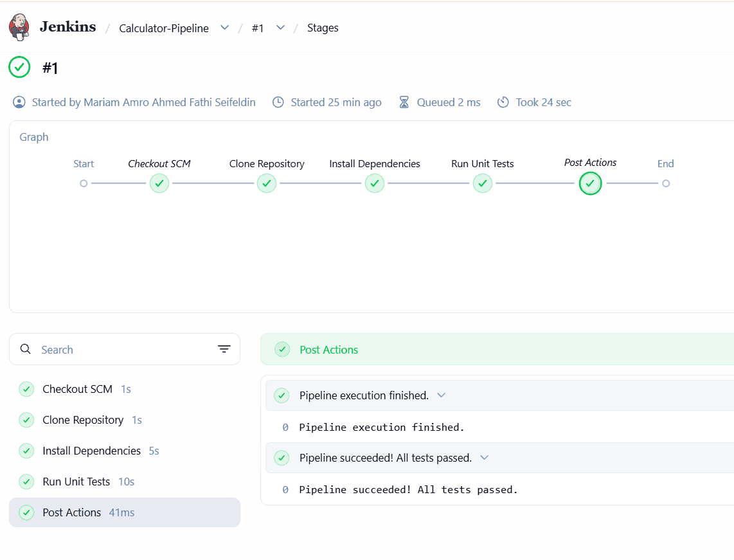Click the 10s duration of Run Unit Tests

click(127, 482)
